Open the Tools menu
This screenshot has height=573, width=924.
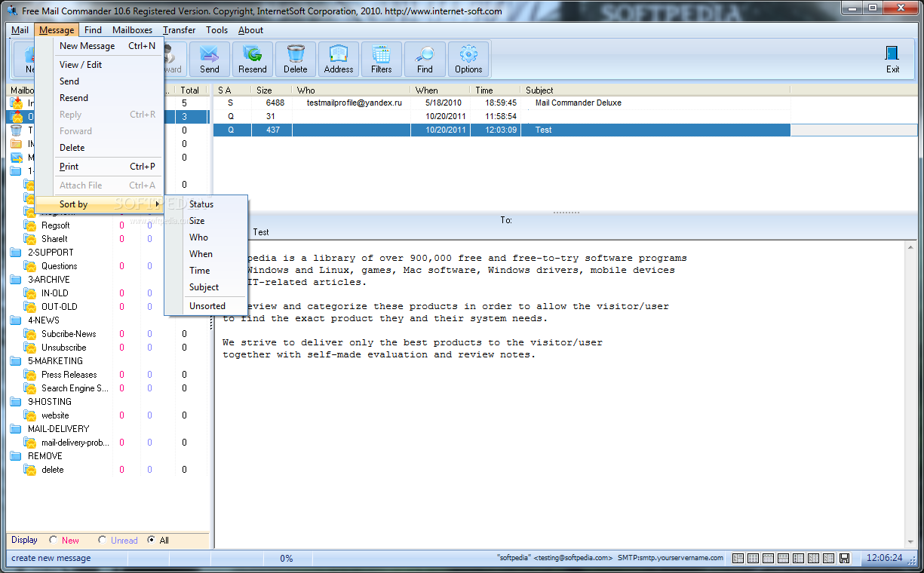216,30
